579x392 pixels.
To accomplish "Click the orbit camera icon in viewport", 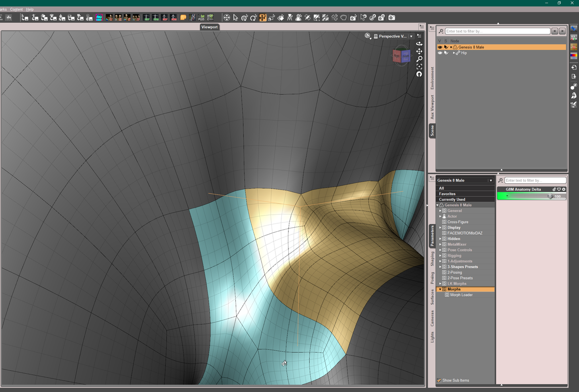I will (x=419, y=44).
